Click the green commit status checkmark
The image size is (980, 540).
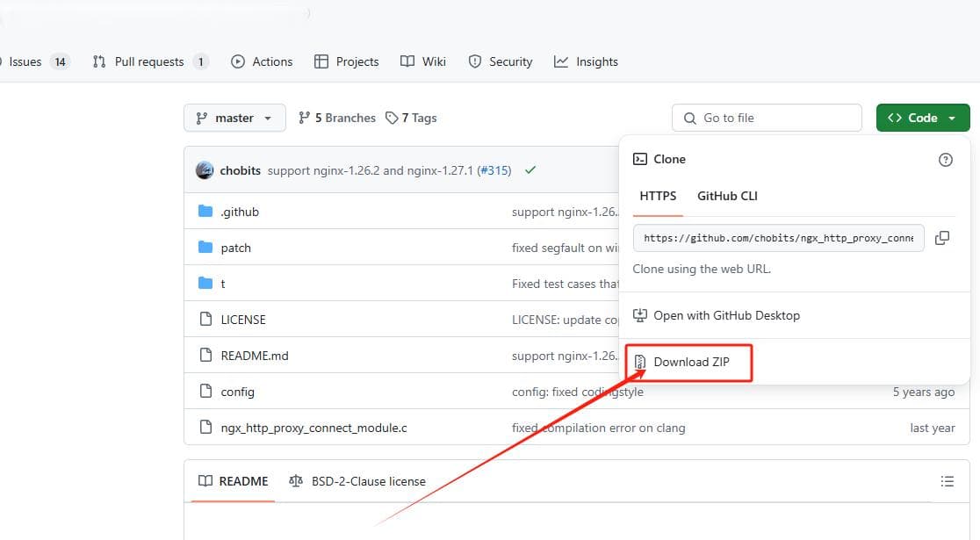tap(530, 170)
